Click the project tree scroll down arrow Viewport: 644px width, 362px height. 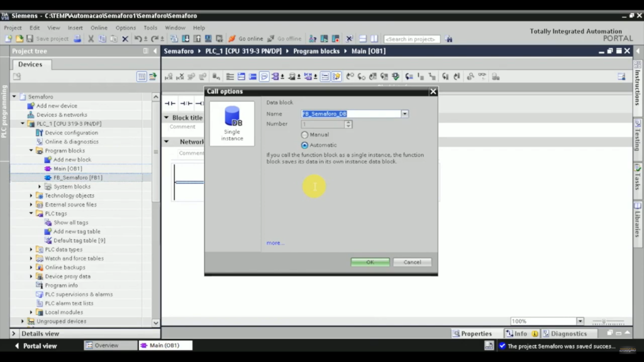[x=156, y=322]
